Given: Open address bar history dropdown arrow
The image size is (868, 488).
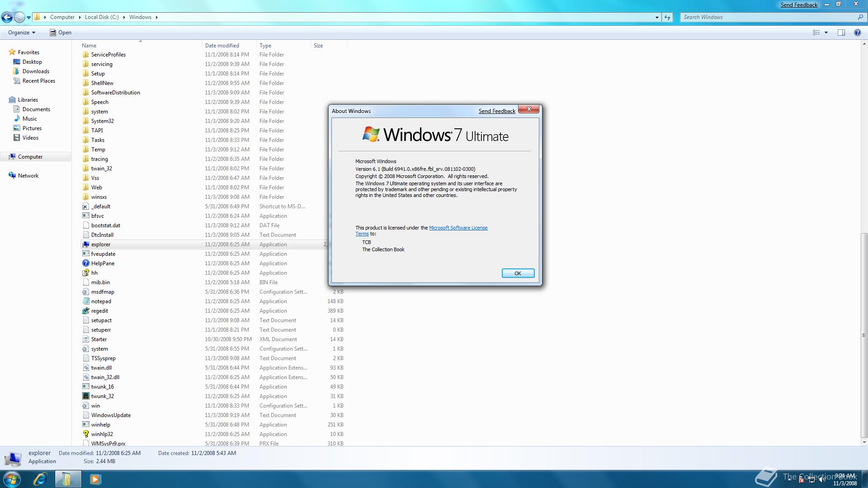Looking at the screenshot, I should pos(657,17).
